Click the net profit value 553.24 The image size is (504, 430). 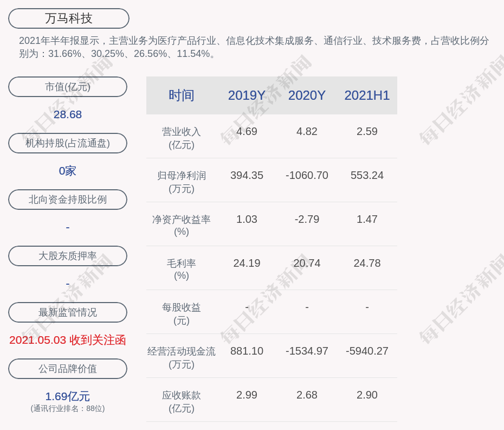[367, 175]
